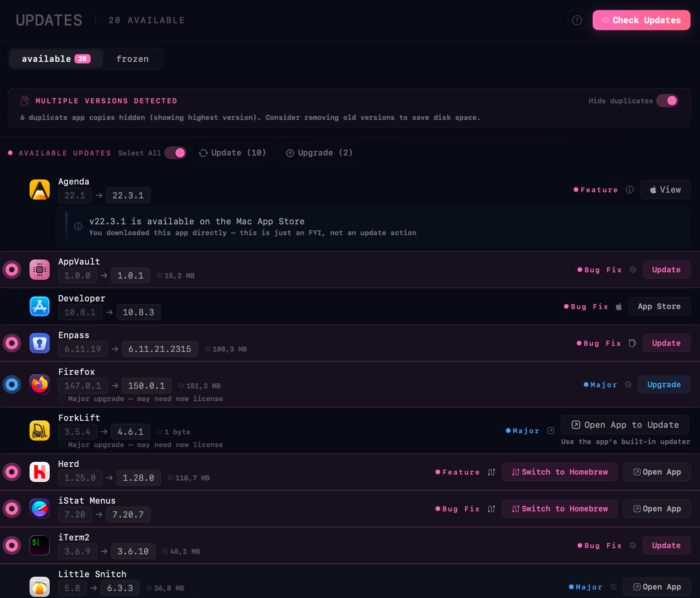This screenshot has height=598, width=700.
Task: Click the 20 AVAILABLE header count
Action: click(147, 20)
